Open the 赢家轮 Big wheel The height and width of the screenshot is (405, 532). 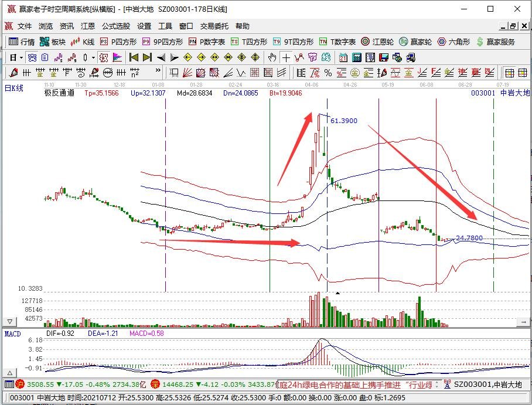(x=415, y=42)
